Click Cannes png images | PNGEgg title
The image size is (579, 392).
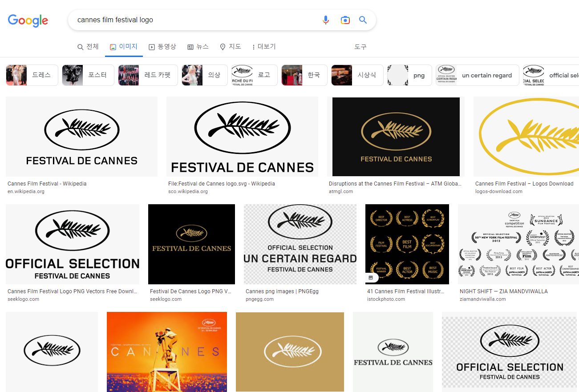point(282,291)
